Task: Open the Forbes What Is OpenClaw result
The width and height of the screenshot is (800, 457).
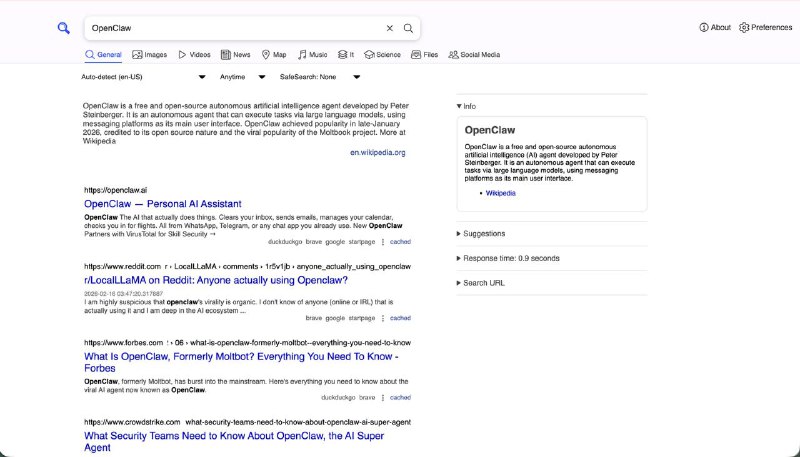Action: tap(241, 362)
